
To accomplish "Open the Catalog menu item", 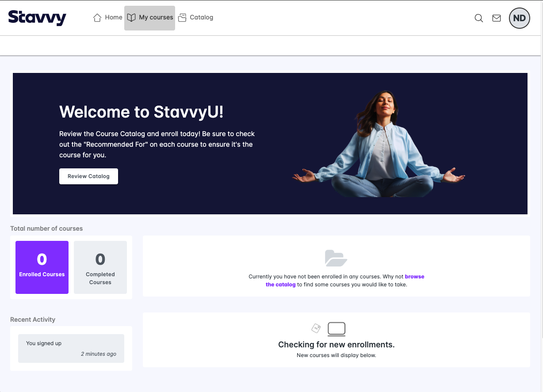I will pos(195,18).
